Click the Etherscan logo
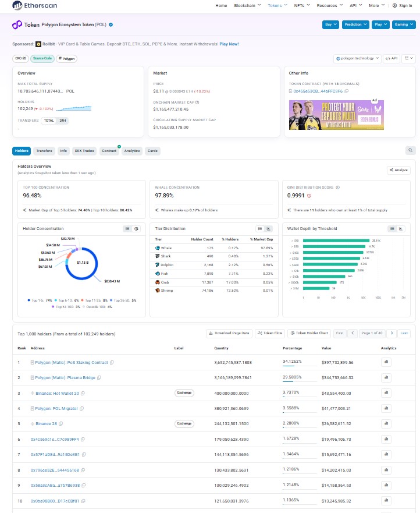 click(34, 5)
